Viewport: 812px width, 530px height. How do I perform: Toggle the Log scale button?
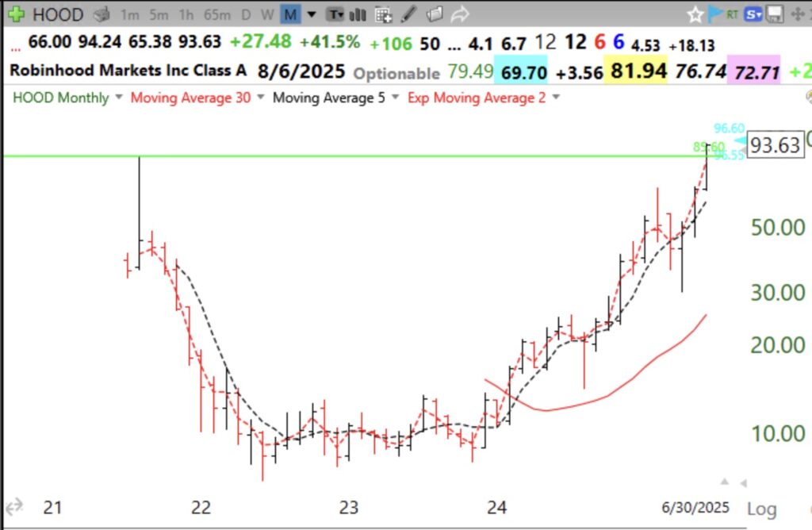tap(761, 509)
